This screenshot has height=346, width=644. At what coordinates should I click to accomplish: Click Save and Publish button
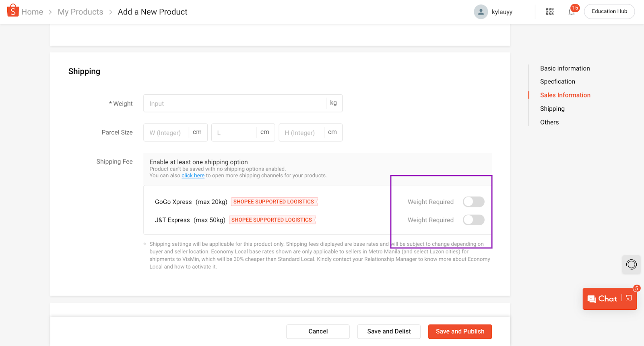(x=460, y=331)
